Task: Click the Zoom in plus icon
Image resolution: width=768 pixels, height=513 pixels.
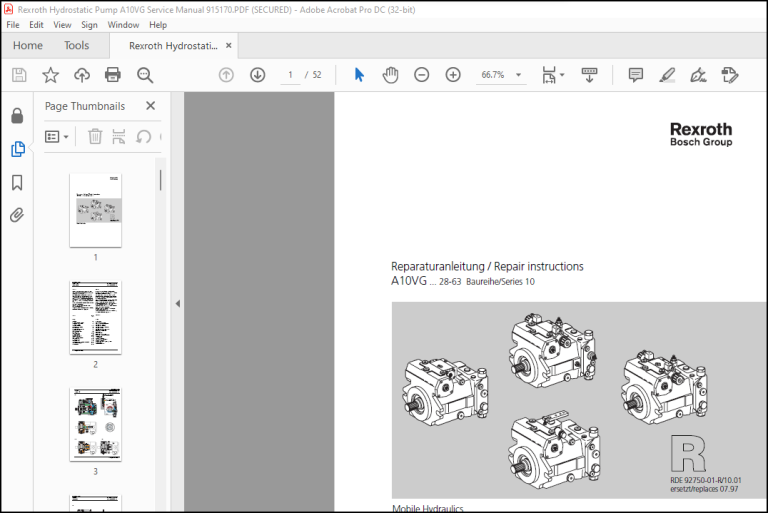Action: (x=453, y=75)
